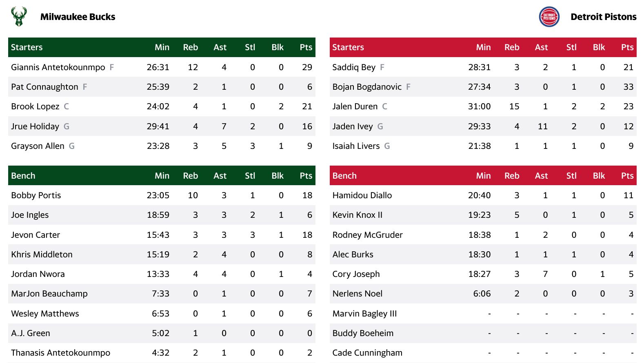Open the Detroit Pistons team name link
This screenshot has width=644, height=363.
pyautogui.click(x=603, y=17)
